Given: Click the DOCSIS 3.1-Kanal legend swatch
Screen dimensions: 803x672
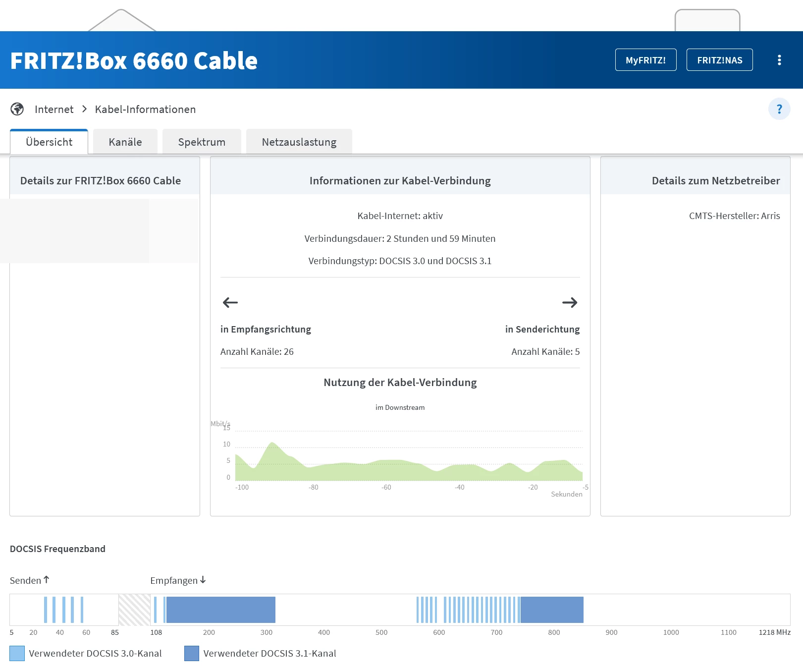Looking at the screenshot, I should point(192,653).
